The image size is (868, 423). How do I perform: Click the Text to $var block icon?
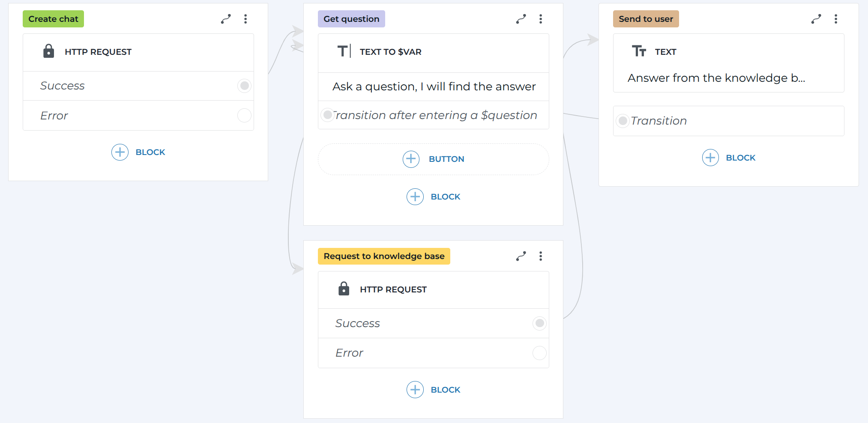pyautogui.click(x=344, y=51)
